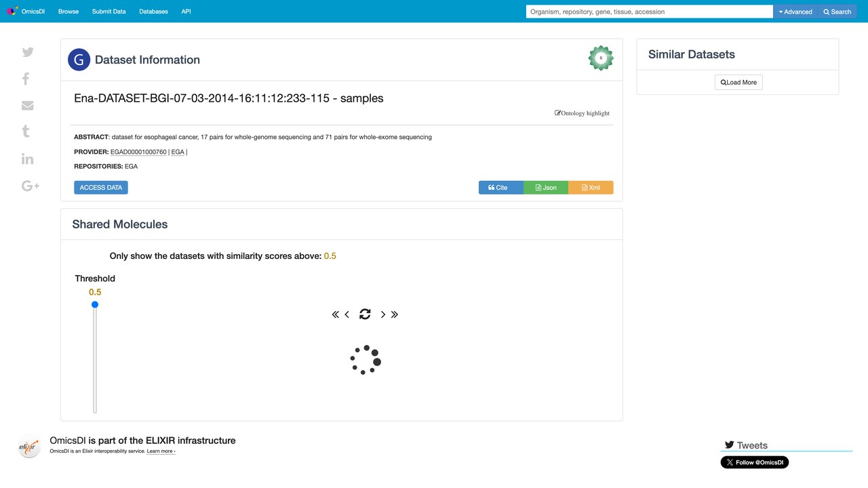Click the REPOSITORIES: EGA text

(x=106, y=166)
